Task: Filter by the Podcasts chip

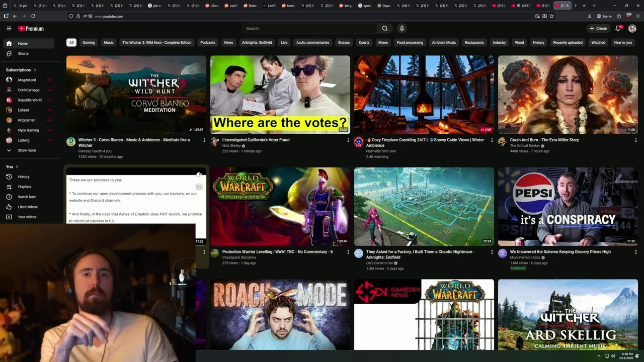Action: click(x=208, y=42)
